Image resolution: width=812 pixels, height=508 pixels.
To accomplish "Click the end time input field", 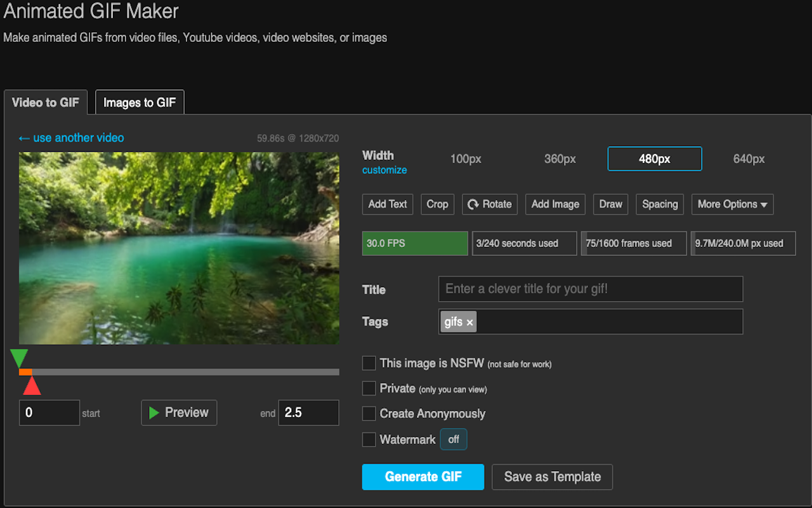I will [x=309, y=413].
